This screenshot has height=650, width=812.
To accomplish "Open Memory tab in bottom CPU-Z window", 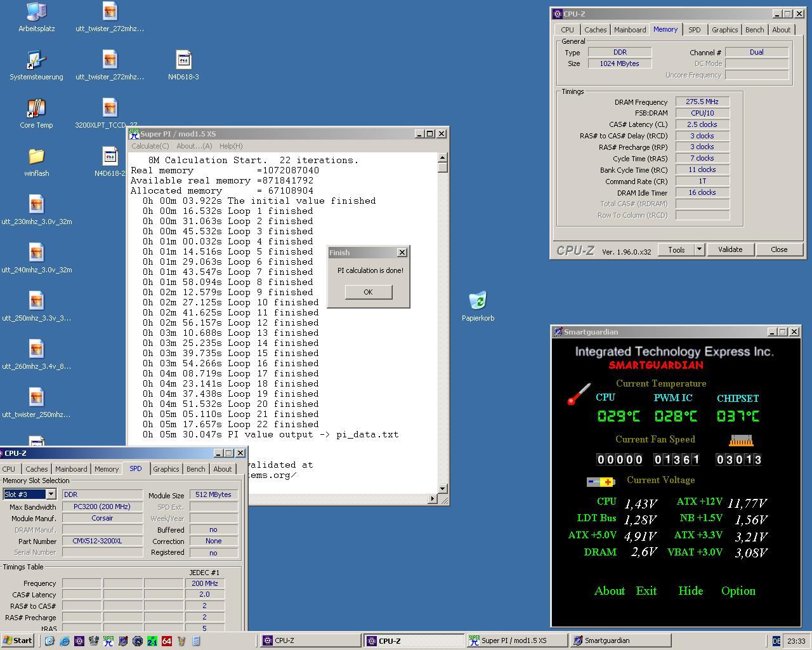I will (107, 469).
